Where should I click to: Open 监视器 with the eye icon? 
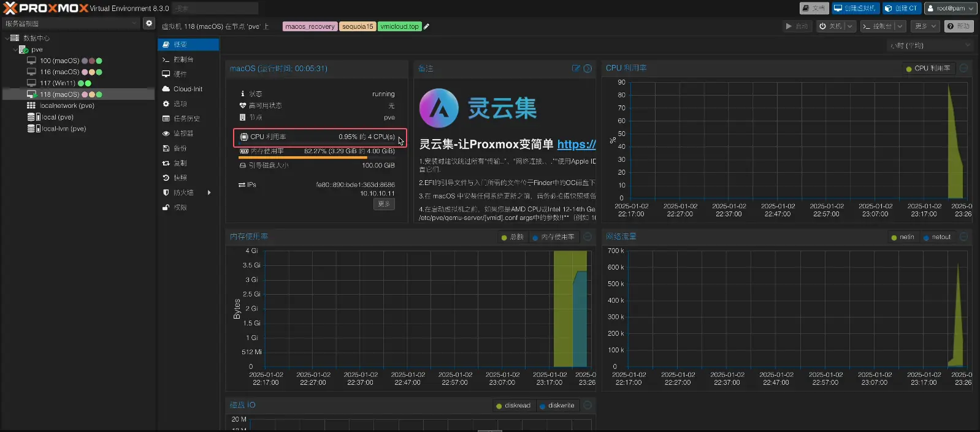click(x=188, y=133)
